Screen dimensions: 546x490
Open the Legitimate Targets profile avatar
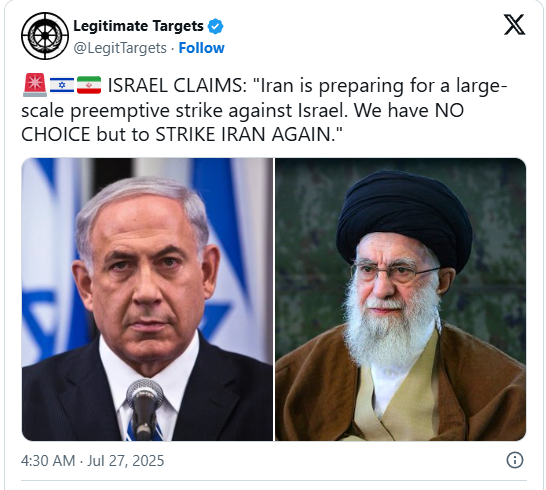click(x=45, y=36)
